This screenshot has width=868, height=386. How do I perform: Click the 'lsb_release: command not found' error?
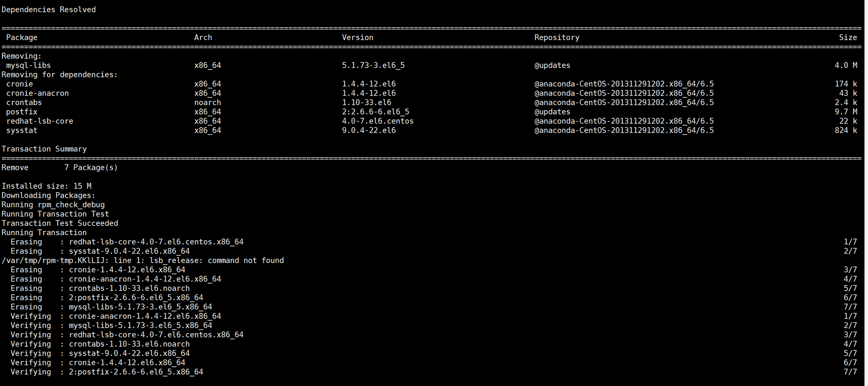pos(217,260)
